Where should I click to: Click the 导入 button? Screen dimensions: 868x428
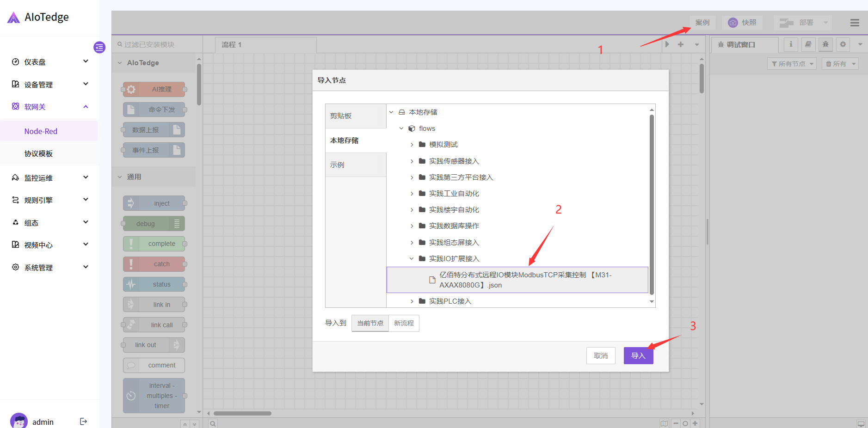638,355
